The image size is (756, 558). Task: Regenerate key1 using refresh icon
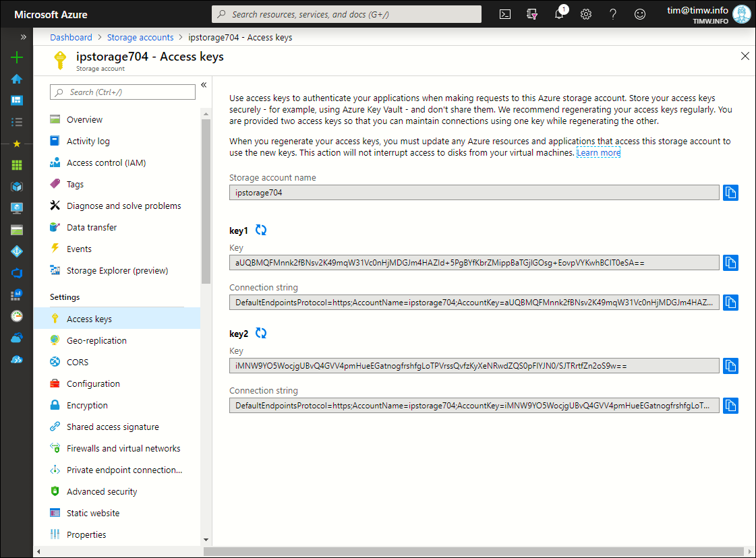pos(261,230)
